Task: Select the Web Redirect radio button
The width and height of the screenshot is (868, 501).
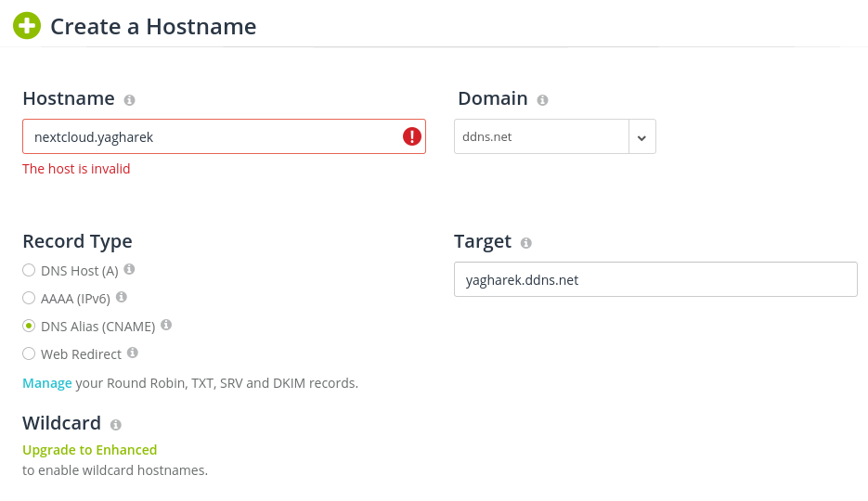Action: click(29, 354)
